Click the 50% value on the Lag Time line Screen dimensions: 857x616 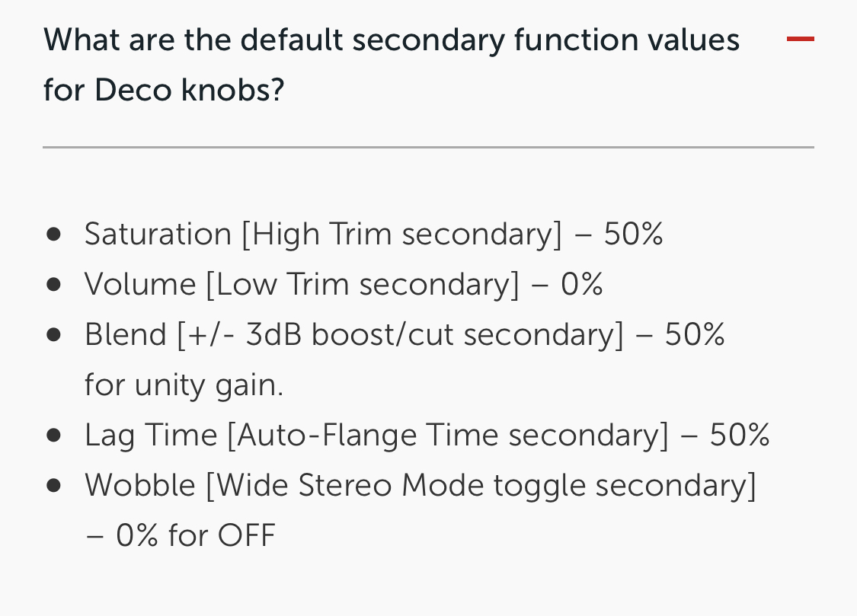(740, 435)
